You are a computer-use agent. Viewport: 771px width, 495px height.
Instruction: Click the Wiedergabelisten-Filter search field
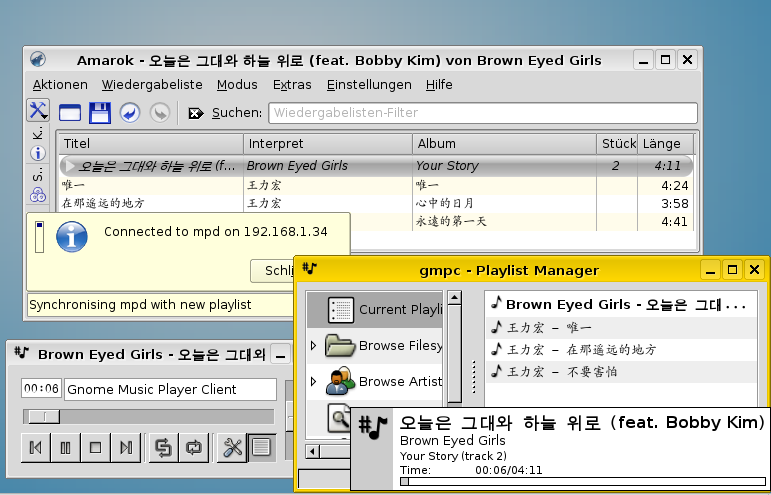(483, 113)
